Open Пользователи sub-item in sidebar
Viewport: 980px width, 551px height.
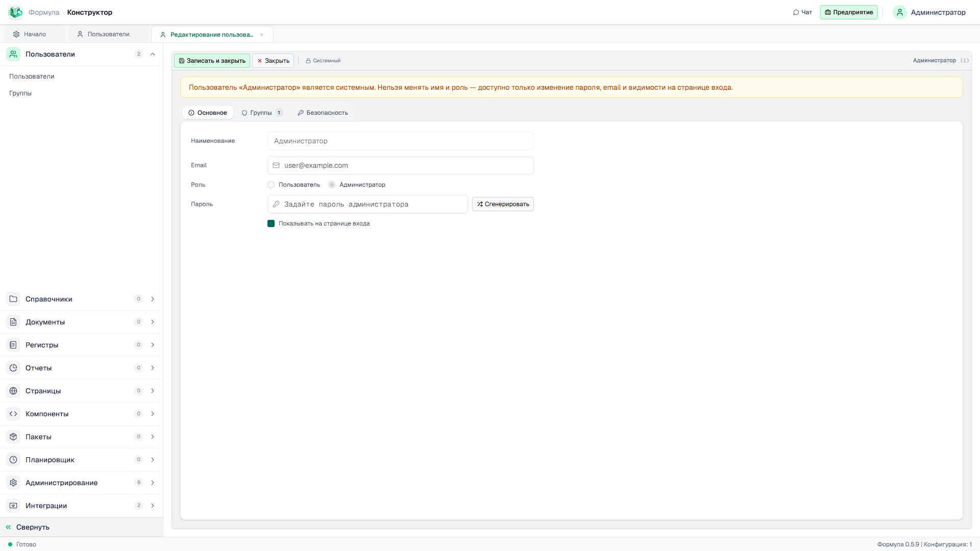coord(32,77)
